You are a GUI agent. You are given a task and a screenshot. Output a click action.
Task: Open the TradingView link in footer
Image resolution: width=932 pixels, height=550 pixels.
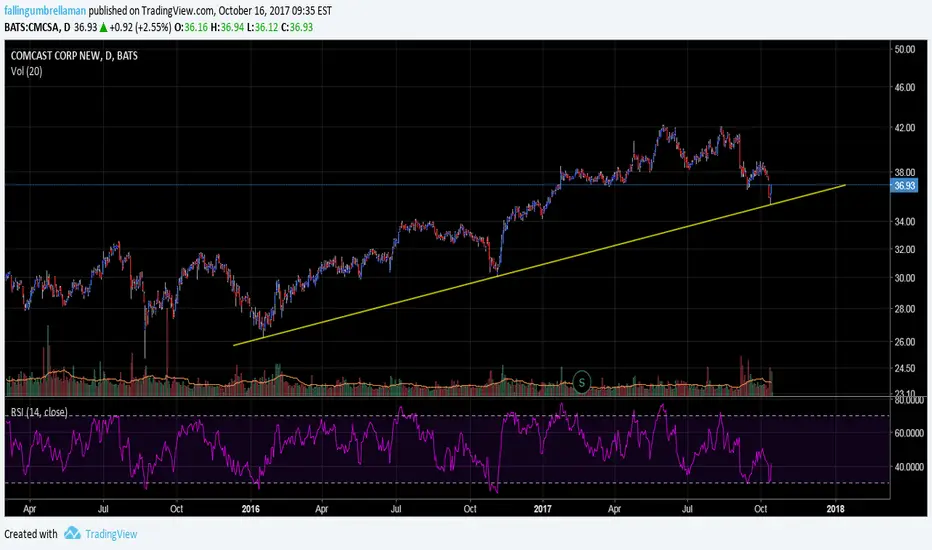111,534
